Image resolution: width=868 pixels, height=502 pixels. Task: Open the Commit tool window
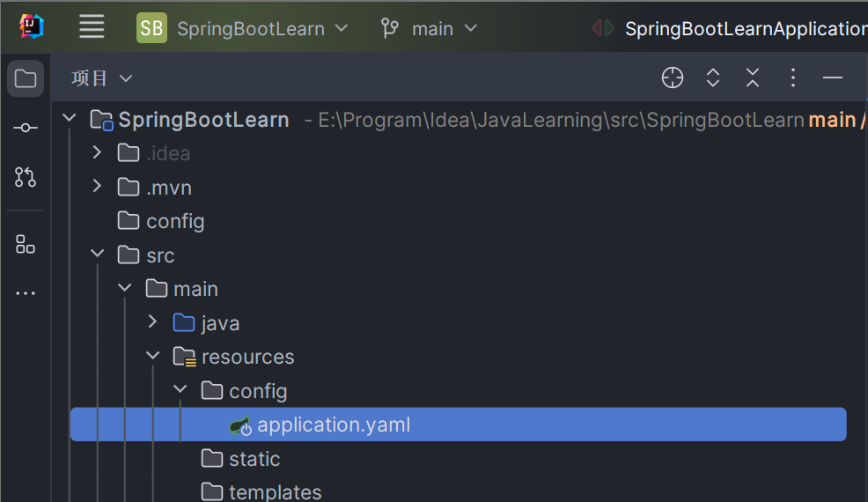tap(26, 128)
